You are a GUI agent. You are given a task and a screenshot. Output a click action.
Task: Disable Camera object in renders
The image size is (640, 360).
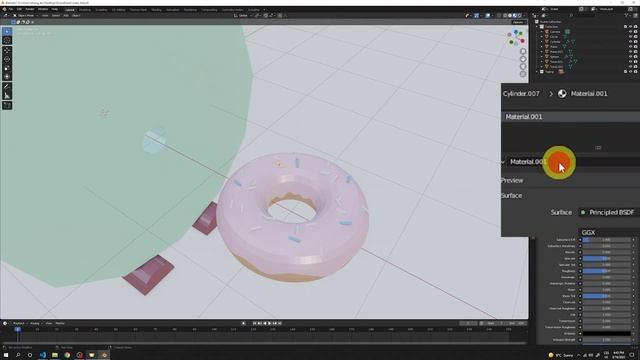pos(636,31)
